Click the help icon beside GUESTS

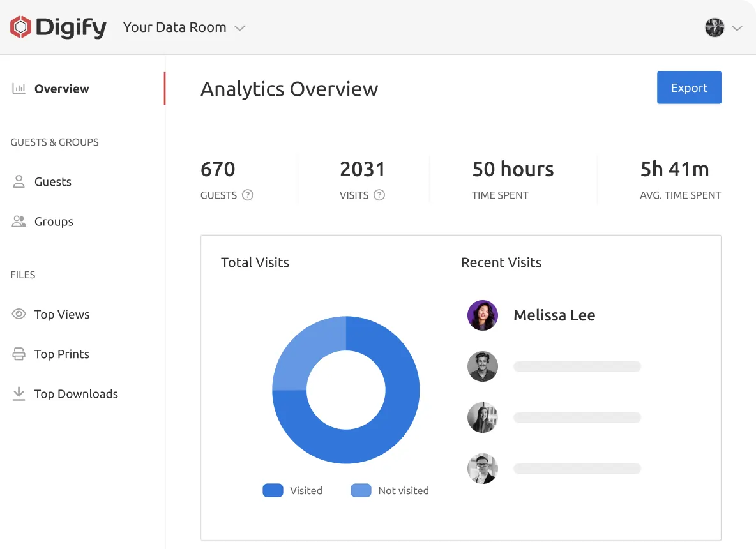tap(248, 195)
